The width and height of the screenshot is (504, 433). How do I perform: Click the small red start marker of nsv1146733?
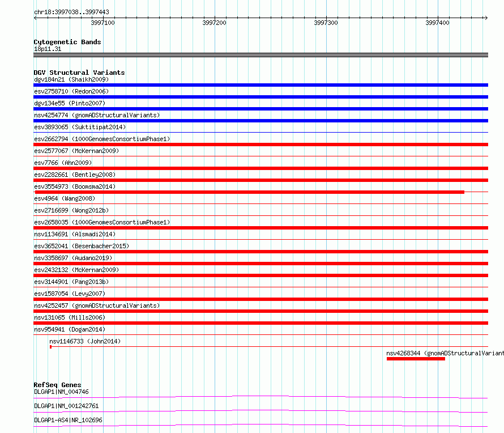(x=51, y=347)
